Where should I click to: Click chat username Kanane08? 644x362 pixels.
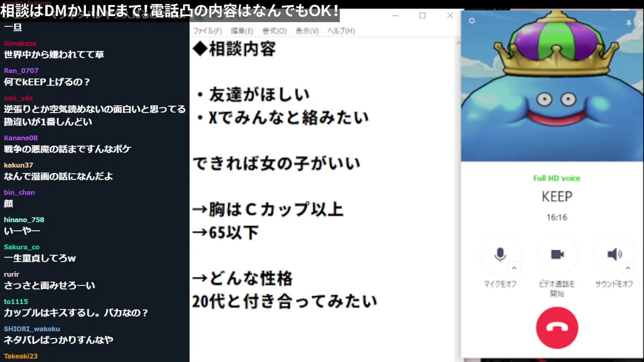coord(21,138)
